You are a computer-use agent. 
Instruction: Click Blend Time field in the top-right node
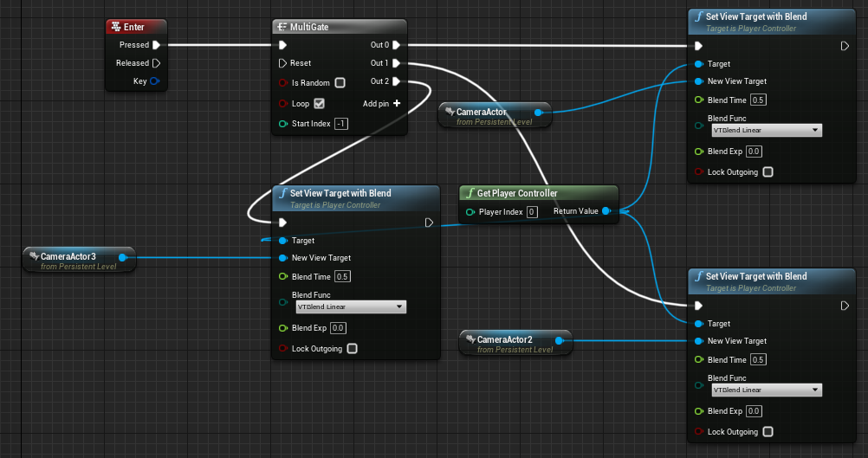pyautogui.click(x=758, y=100)
